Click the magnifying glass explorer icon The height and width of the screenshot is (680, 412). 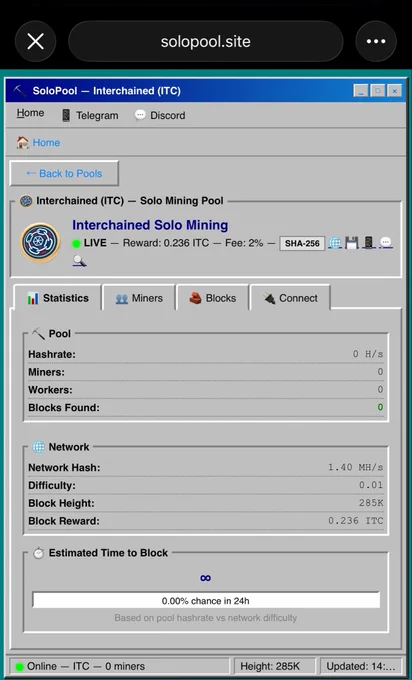(x=79, y=261)
